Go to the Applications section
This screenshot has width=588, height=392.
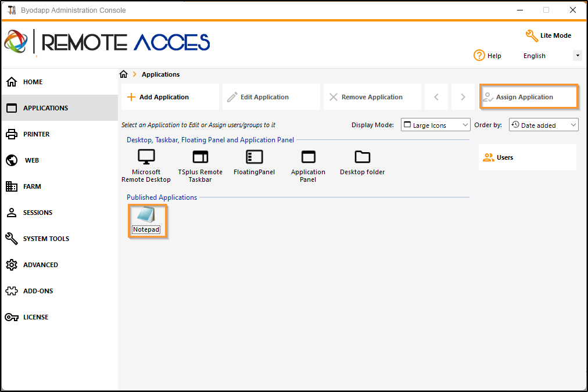tap(60, 108)
